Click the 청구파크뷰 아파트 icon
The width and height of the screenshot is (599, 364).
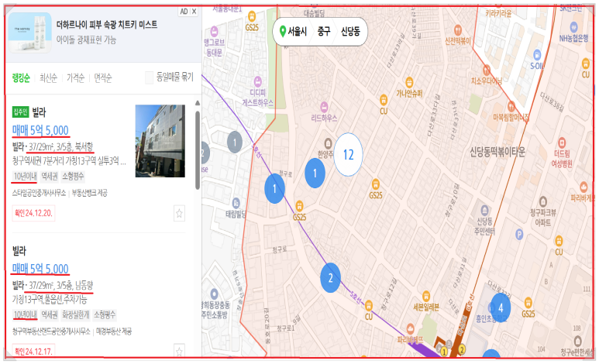click(543, 201)
